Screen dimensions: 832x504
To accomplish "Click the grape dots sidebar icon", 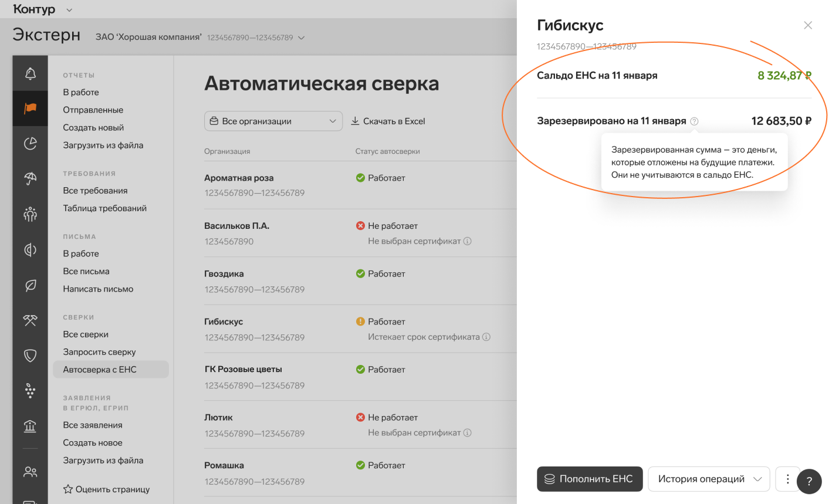I will click(x=30, y=390).
